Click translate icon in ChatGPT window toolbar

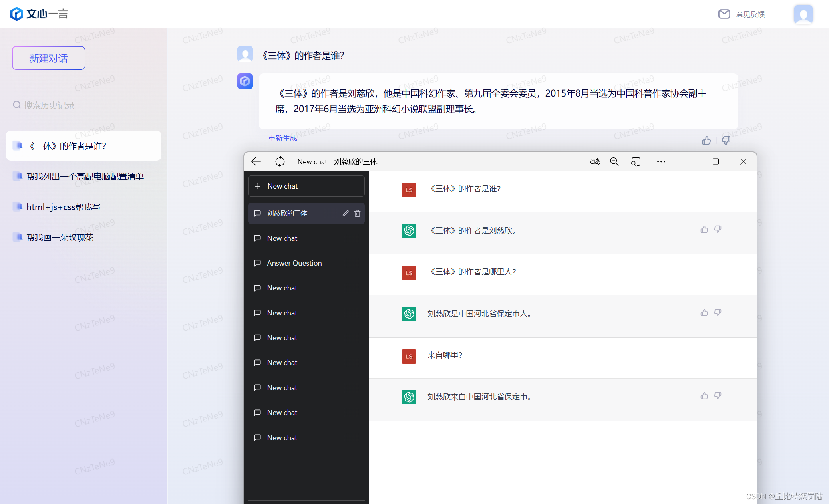595,161
